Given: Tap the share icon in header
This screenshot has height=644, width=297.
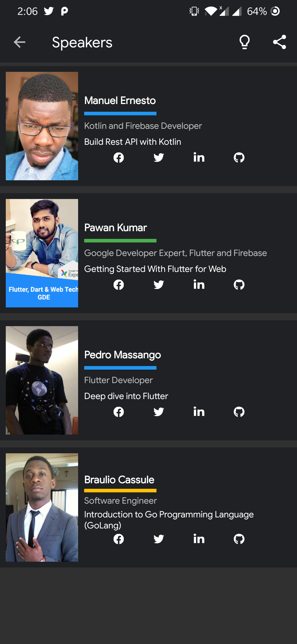Looking at the screenshot, I should pos(280,42).
